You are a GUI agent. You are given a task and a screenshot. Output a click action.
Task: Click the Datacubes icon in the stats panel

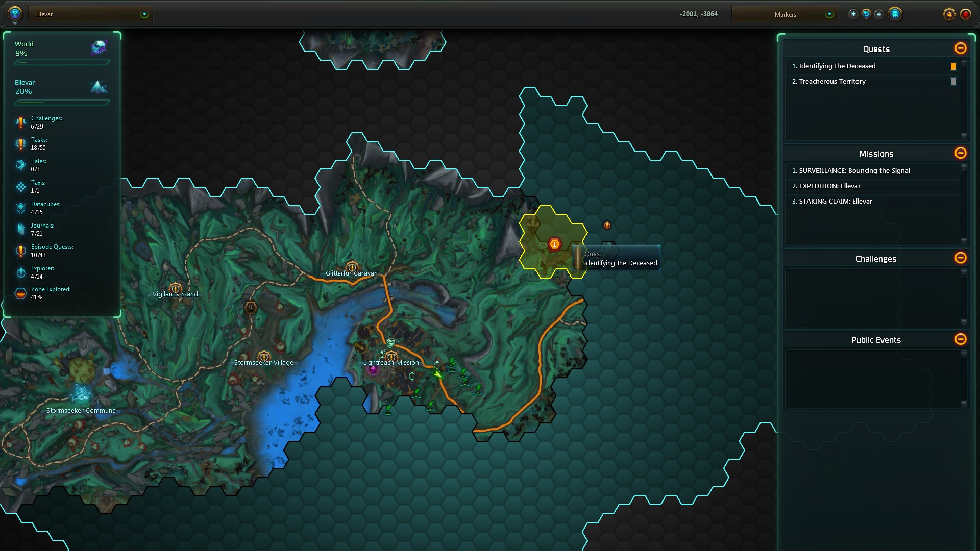(20, 208)
